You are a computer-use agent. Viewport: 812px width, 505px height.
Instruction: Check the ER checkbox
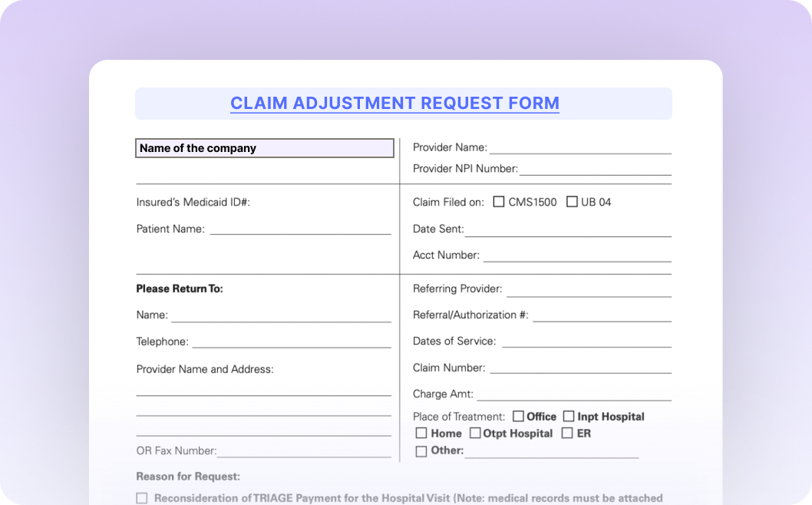click(567, 433)
